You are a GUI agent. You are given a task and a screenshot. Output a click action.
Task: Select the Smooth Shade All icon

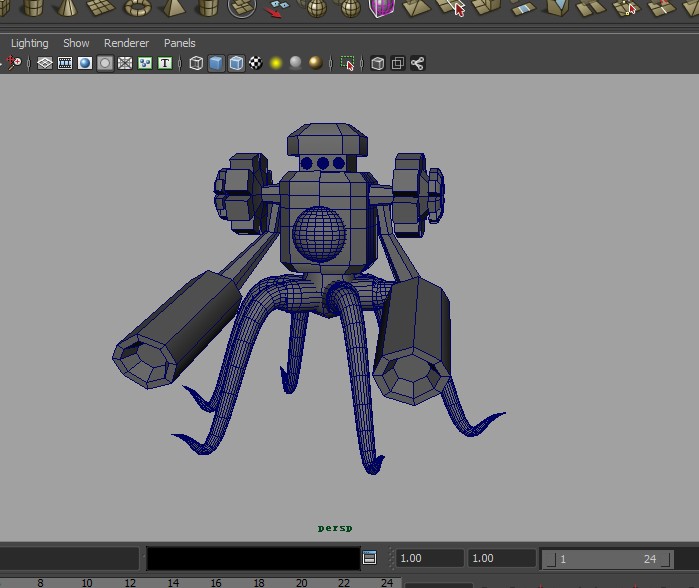216,63
